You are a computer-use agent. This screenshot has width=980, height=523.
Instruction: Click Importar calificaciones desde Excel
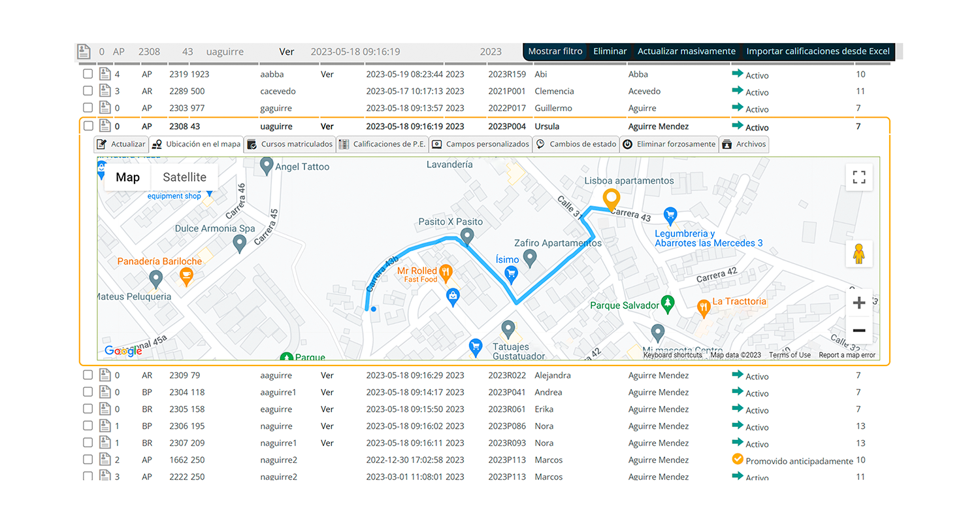point(817,52)
